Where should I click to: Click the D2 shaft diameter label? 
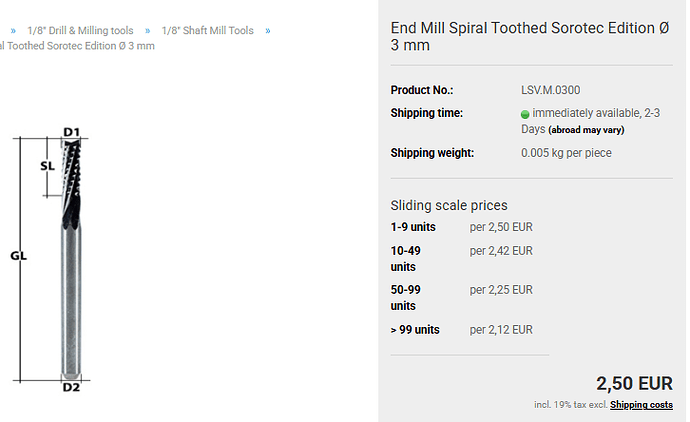71,387
